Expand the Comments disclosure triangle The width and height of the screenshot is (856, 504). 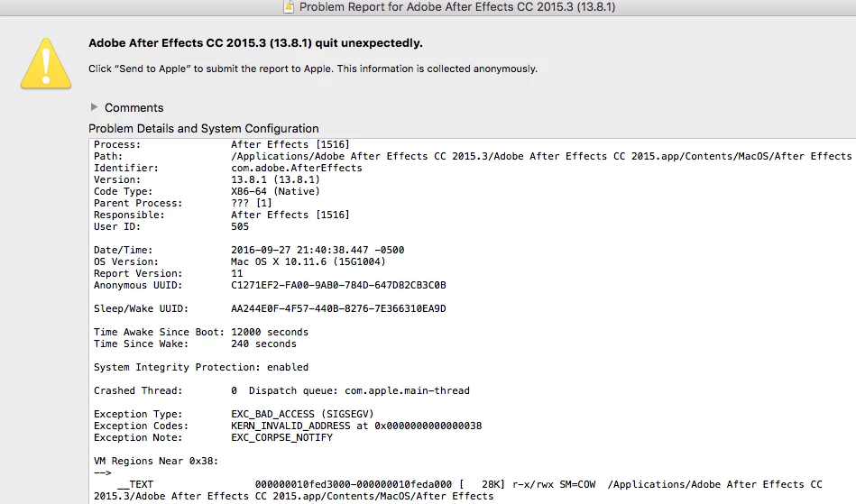pyautogui.click(x=94, y=107)
